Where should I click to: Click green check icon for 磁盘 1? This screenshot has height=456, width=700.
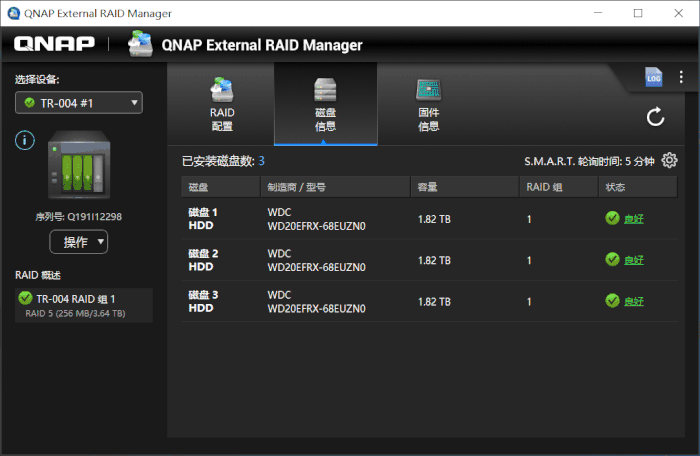(612, 218)
